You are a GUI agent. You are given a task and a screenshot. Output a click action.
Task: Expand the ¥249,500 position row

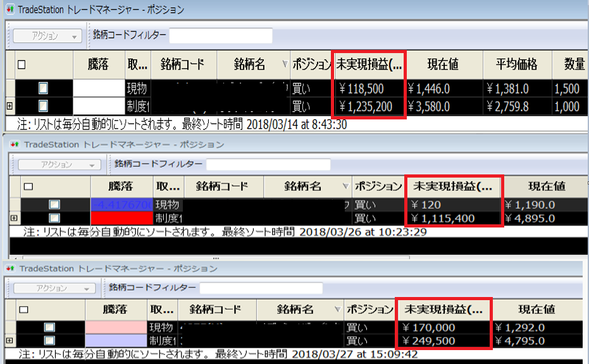click(x=9, y=341)
